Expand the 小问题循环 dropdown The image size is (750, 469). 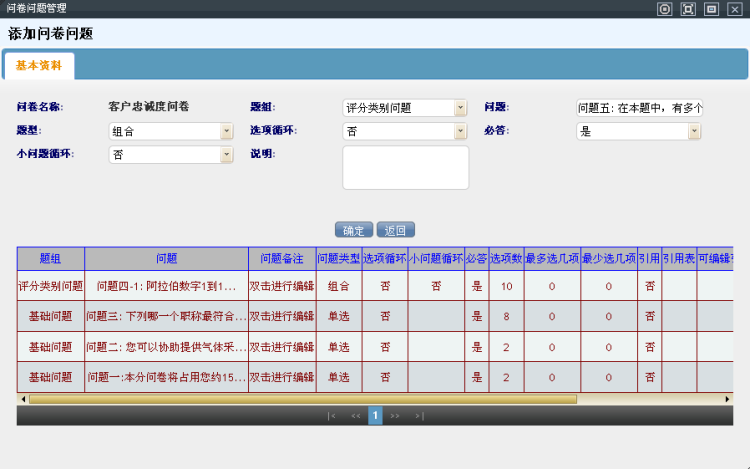coord(227,155)
